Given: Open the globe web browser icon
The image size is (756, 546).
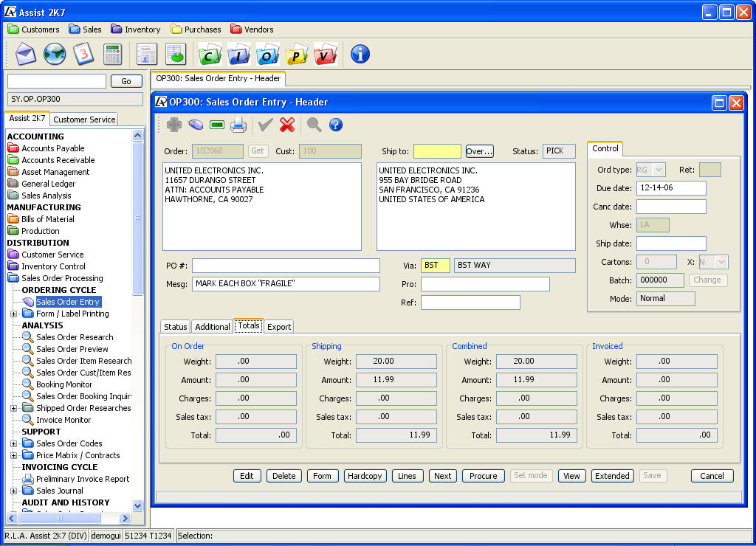Looking at the screenshot, I should click(55, 54).
